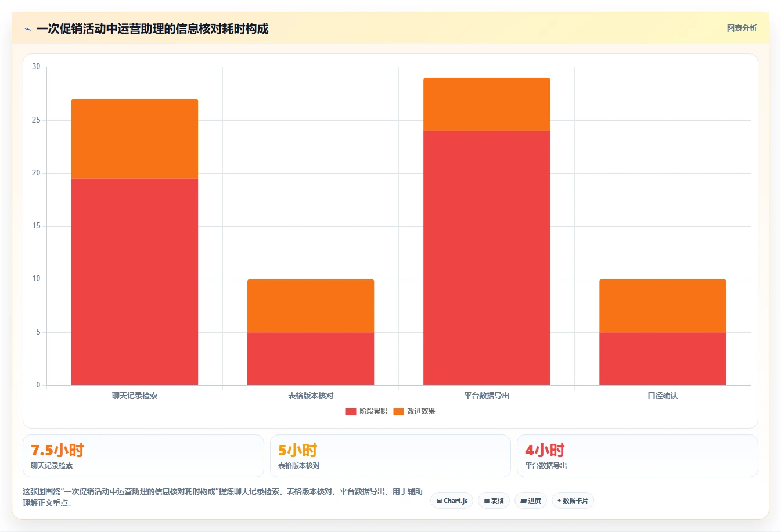This screenshot has height=532, width=781.
Task: Select the orange segment of 表格版本核对 bar
Action: pos(311,305)
